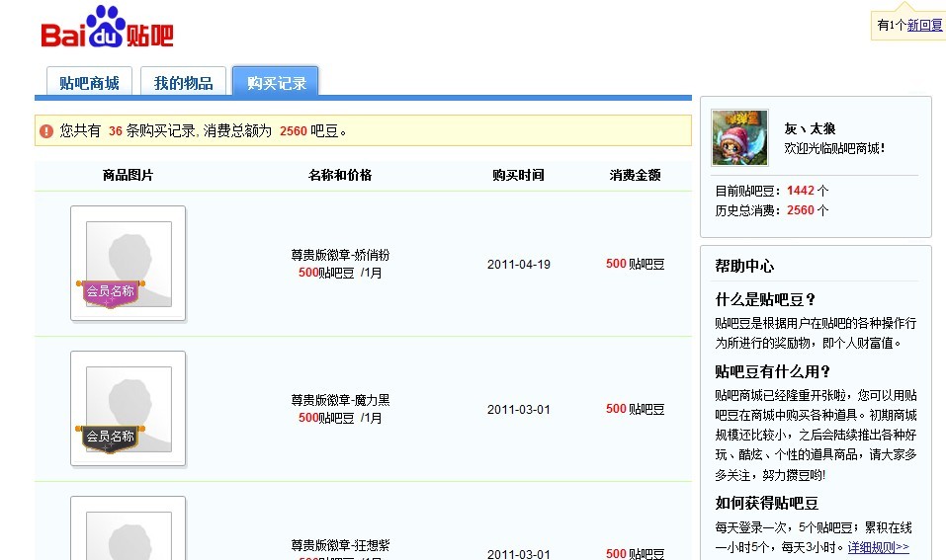Click 500贴吧豆 /1月 price under 娇俏粉
Image resolution: width=946 pixels, height=560 pixels.
340,273
